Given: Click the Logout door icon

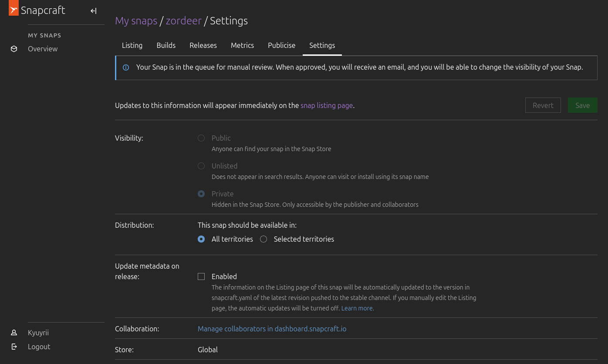Looking at the screenshot, I should tap(14, 347).
